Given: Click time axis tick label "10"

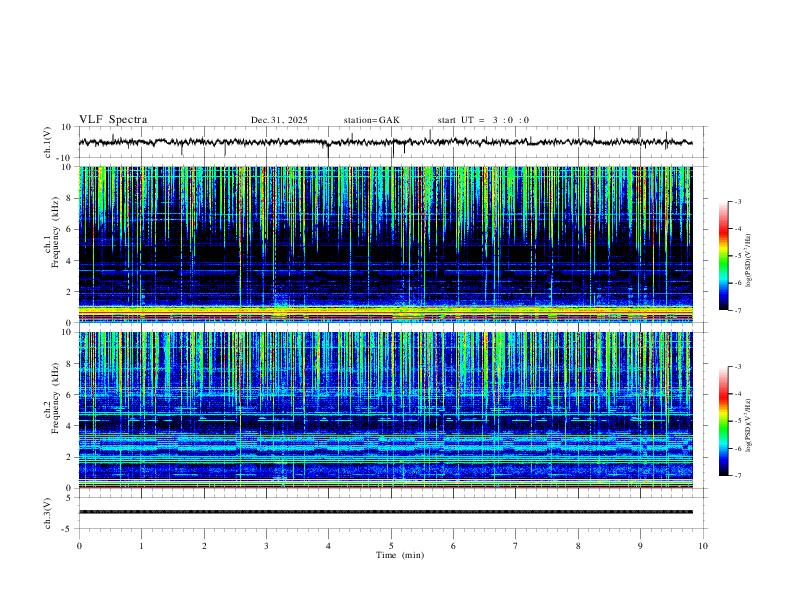Looking at the screenshot, I should (703, 546).
